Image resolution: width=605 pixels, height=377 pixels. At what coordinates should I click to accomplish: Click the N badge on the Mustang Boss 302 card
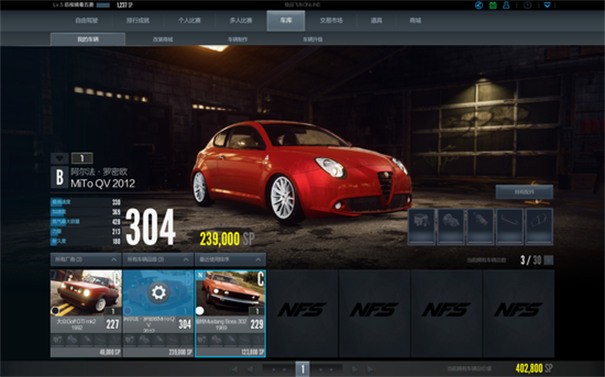click(201, 275)
